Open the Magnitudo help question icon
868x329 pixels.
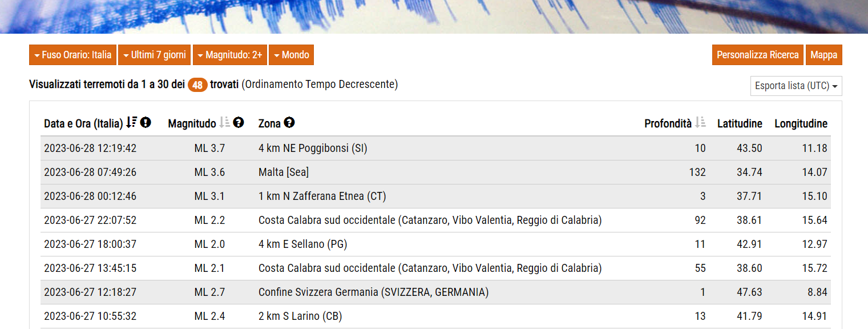(x=239, y=123)
